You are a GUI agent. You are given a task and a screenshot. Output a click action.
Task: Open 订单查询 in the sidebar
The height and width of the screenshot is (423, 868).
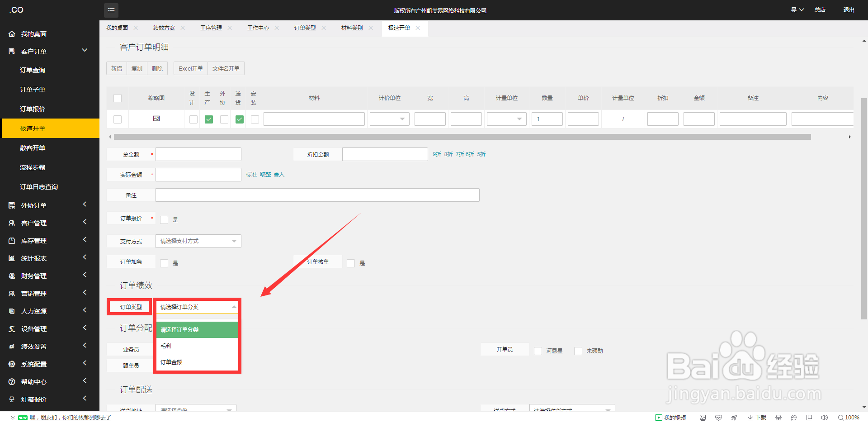(x=33, y=70)
